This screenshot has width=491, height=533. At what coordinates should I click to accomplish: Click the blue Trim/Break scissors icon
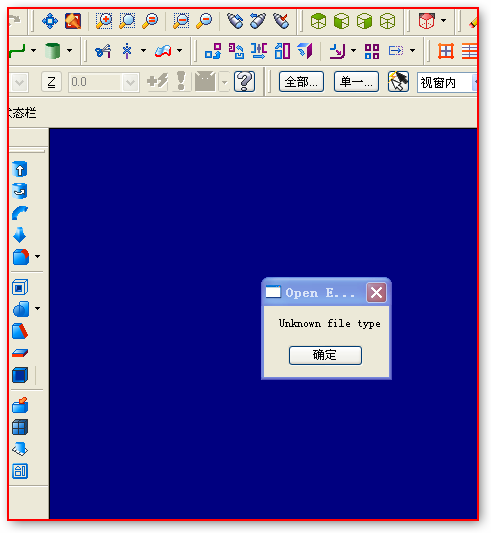click(x=103, y=51)
